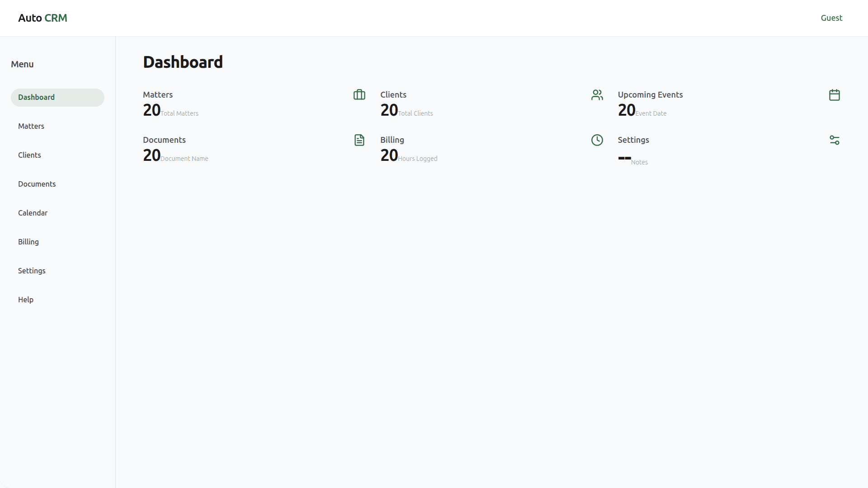Click the settings sliders icon on Settings card
This screenshot has width=868, height=488.
pos(835,140)
